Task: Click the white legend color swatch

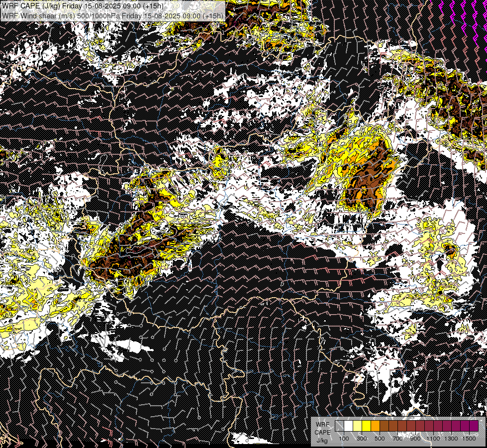Action: pos(349,426)
